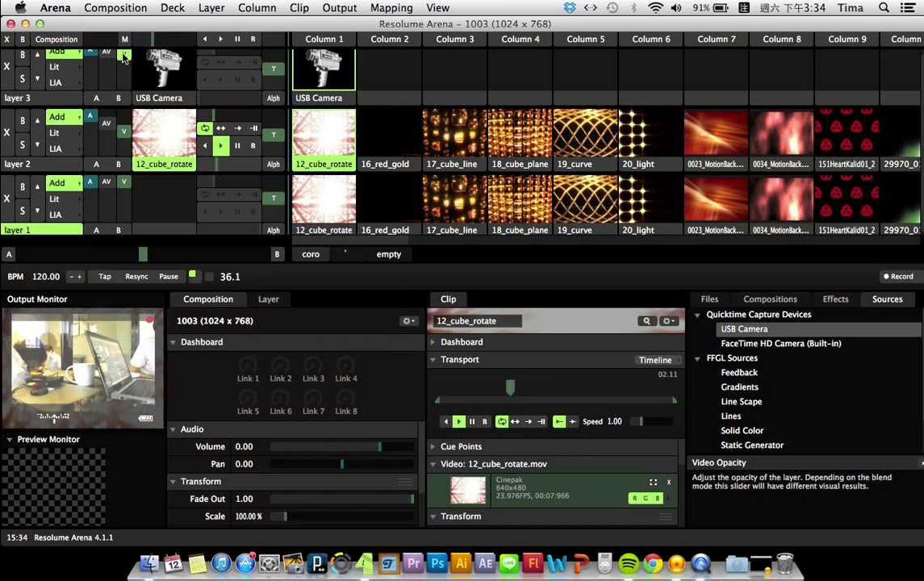The width and height of the screenshot is (924, 581).
Task: Click the video fullscreen resize icon
Action: (x=653, y=482)
